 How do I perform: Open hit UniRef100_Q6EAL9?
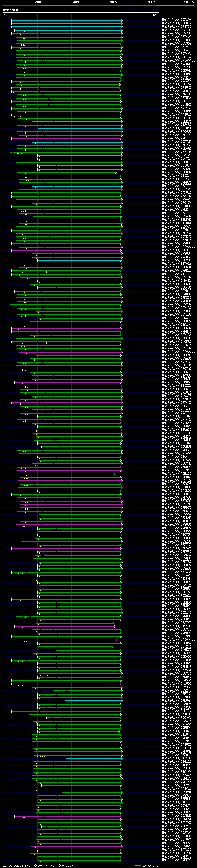pyautogui.click(x=177, y=50)
